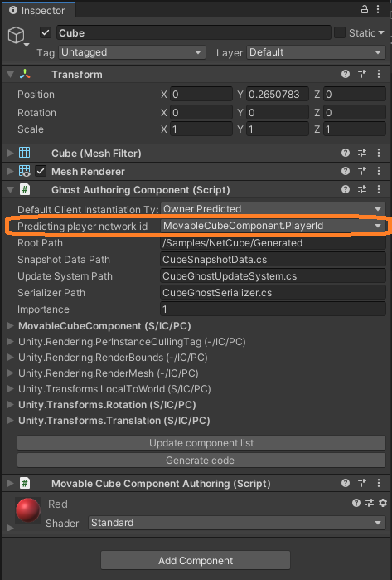The width and height of the screenshot is (392, 580).
Task: Click the Transform axes icon
Action: click(25, 75)
